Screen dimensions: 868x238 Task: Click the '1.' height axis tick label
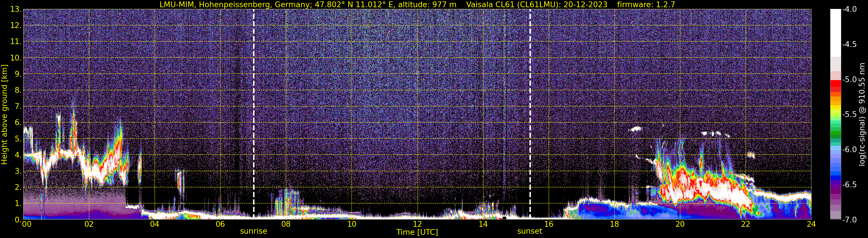point(18,204)
